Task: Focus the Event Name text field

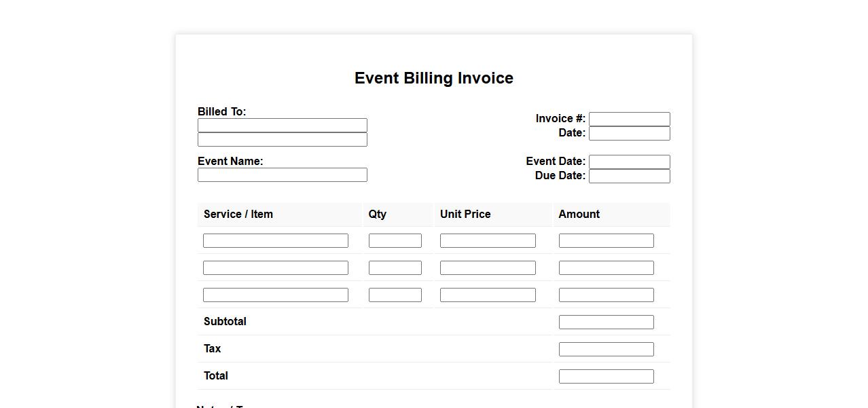Action: pyautogui.click(x=282, y=175)
